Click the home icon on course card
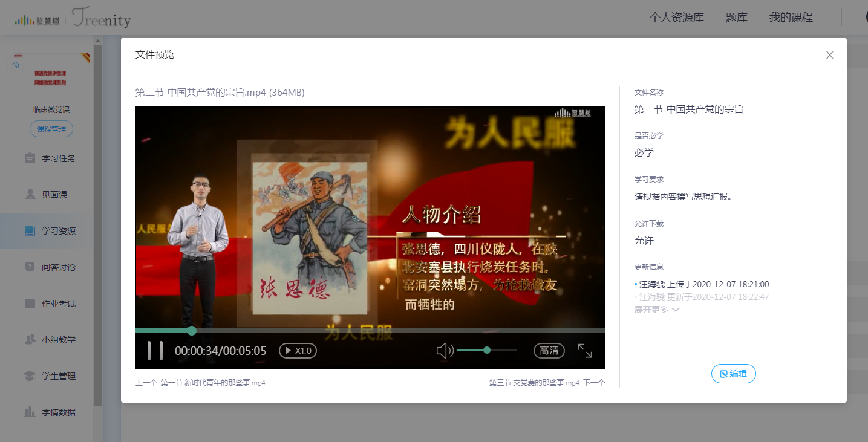The width and height of the screenshot is (868, 442). [x=16, y=65]
